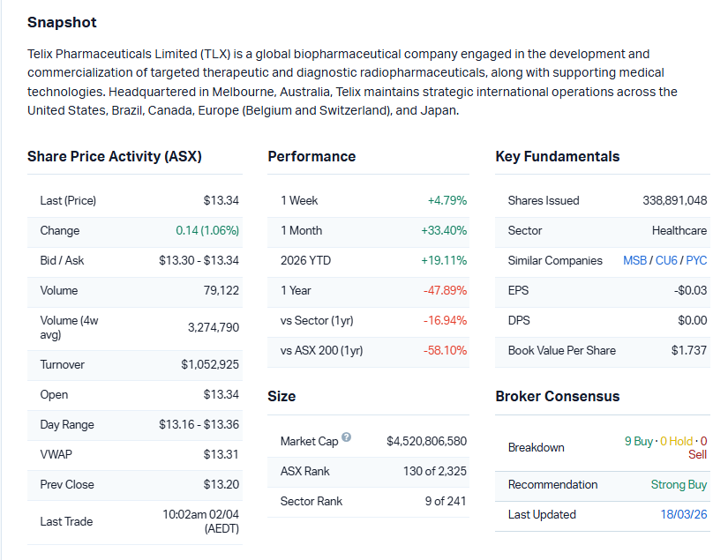This screenshot has height=560, width=728.
Task: Click the 0 Hold broker breakdown
Action: click(677, 441)
